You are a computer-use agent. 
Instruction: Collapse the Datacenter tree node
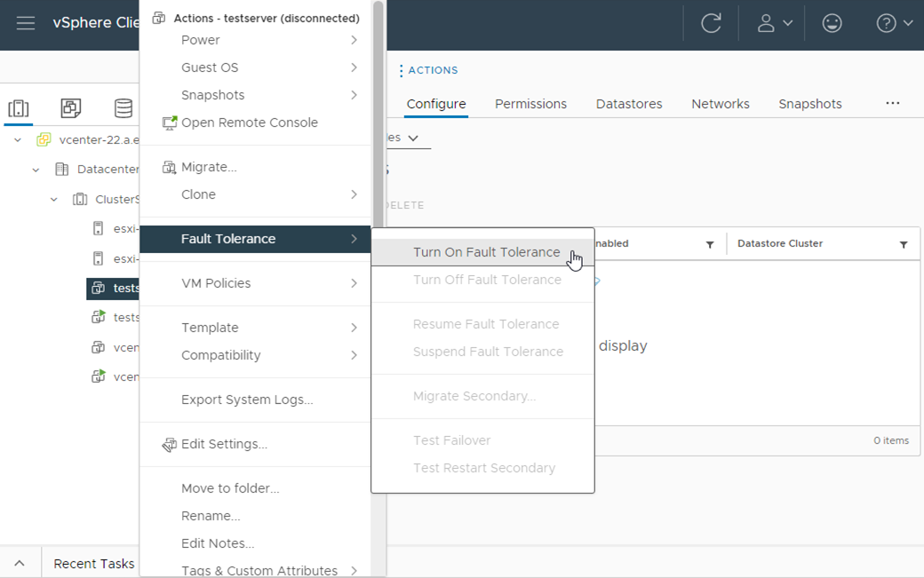coord(36,170)
